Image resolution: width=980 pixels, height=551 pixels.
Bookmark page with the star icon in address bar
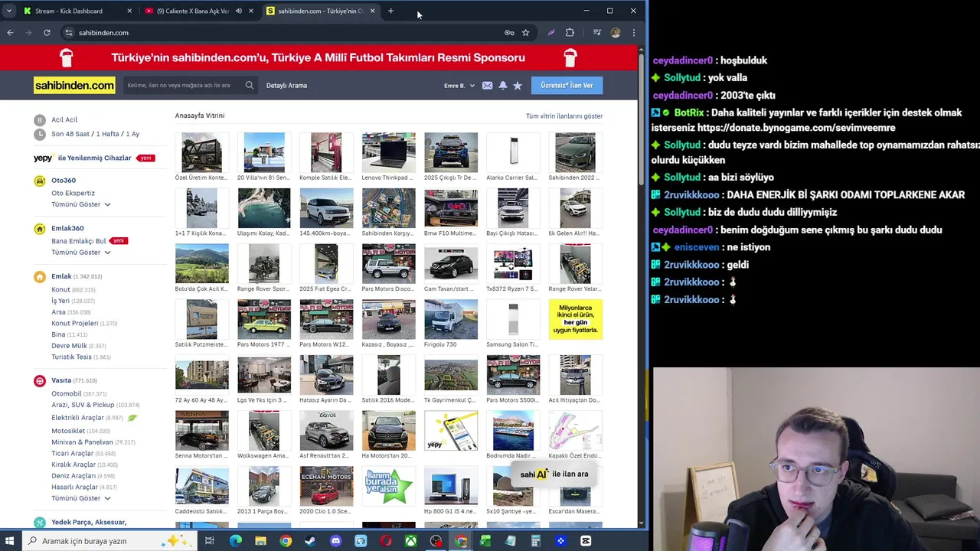525,33
